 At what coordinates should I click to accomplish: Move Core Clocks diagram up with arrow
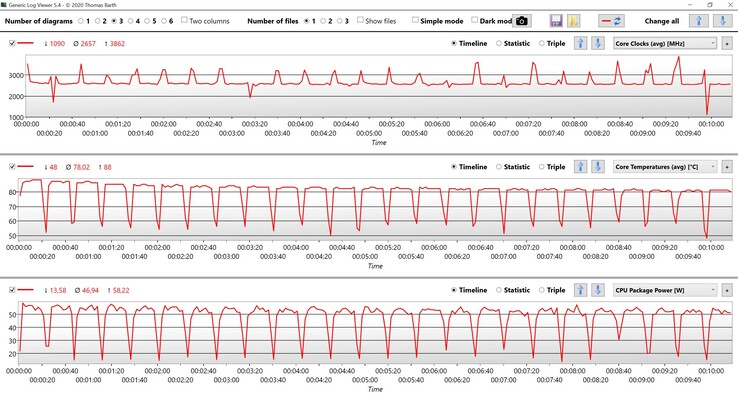580,43
